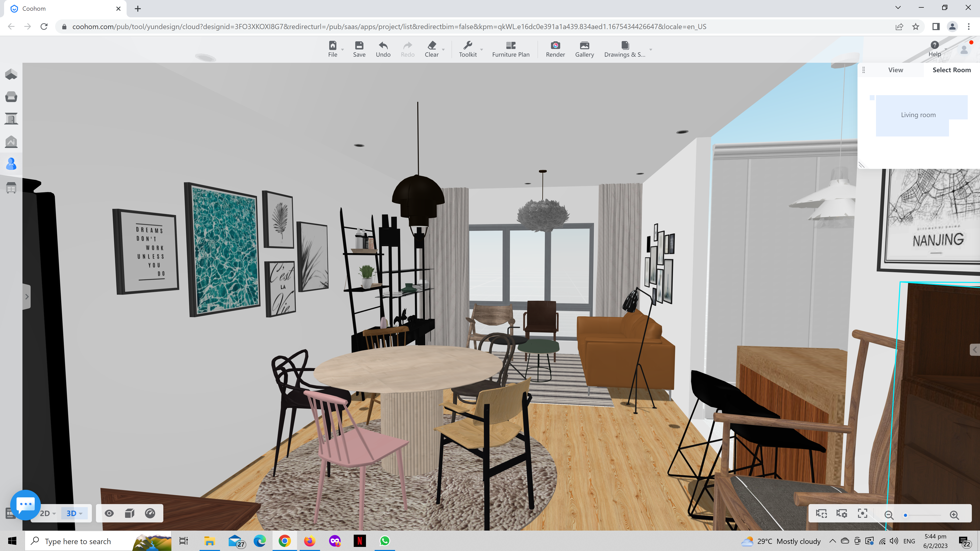Select the Living room entry
This screenshot has height=551, width=980.
tap(918, 115)
